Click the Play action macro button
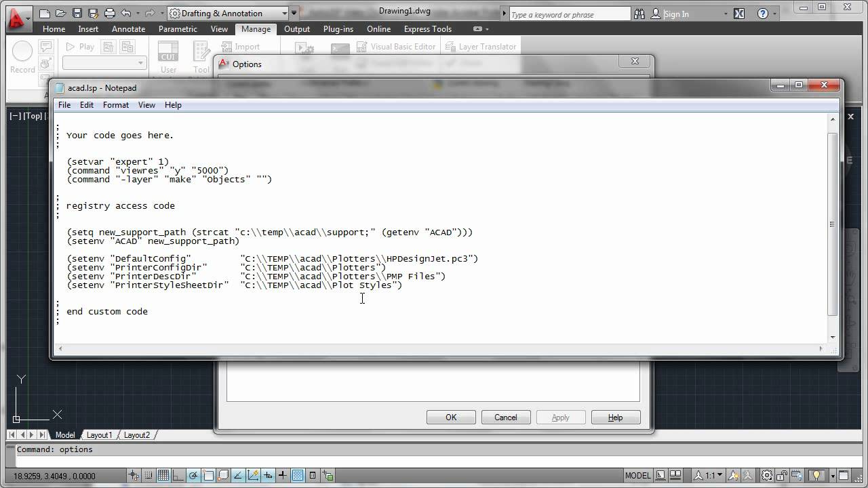Image resolution: width=868 pixels, height=488 pixels. coord(80,47)
